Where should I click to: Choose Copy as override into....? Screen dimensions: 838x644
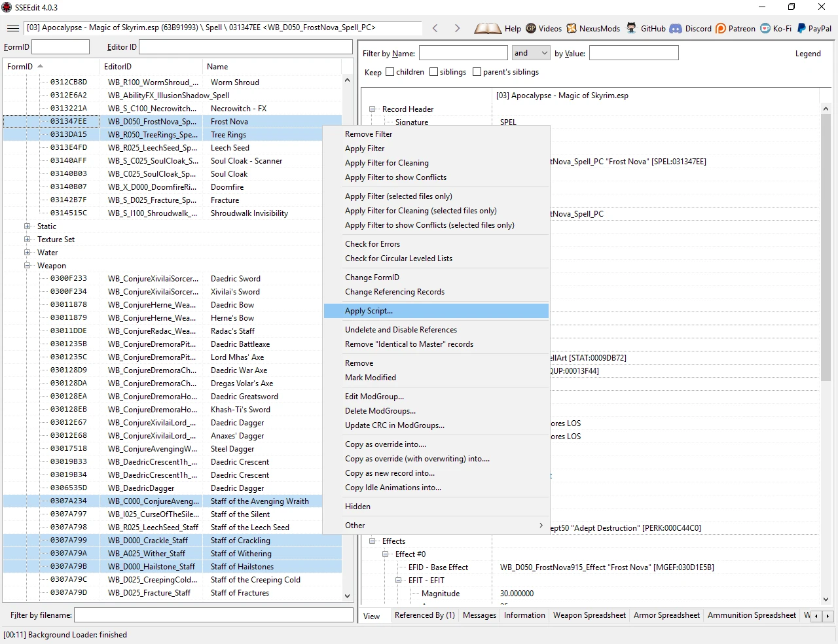click(x=436, y=444)
